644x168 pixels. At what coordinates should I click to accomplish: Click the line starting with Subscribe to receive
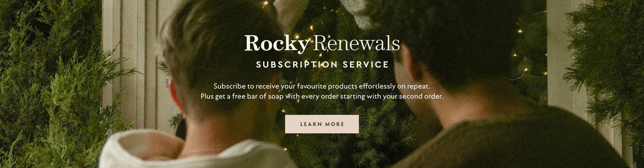[322, 86]
